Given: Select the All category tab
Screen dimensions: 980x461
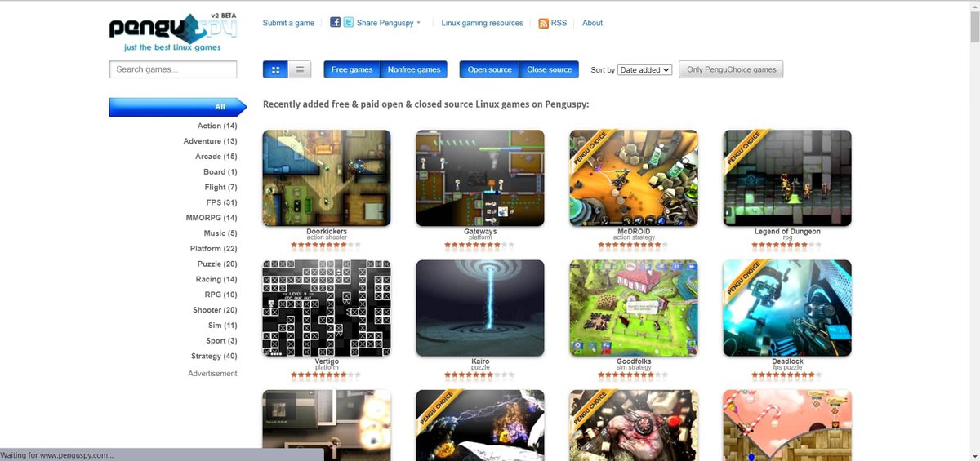Looking at the screenshot, I should tap(178, 107).
